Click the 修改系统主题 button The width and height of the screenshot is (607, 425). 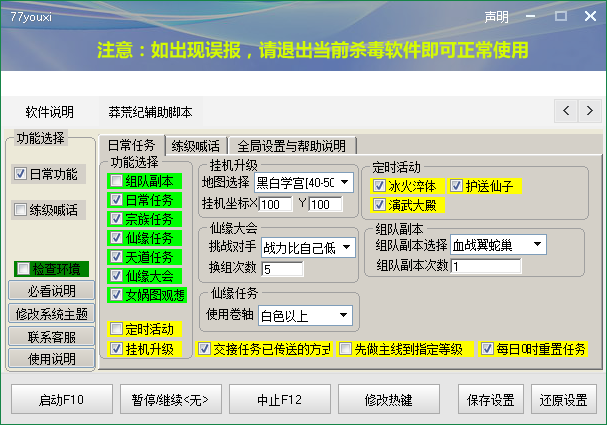(50, 313)
